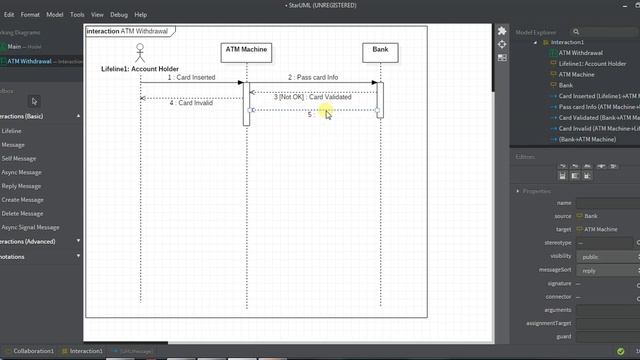The height and width of the screenshot is (360, 640).
Task: Click third alignment icon in Editors top row
Action: pos(587,166)
